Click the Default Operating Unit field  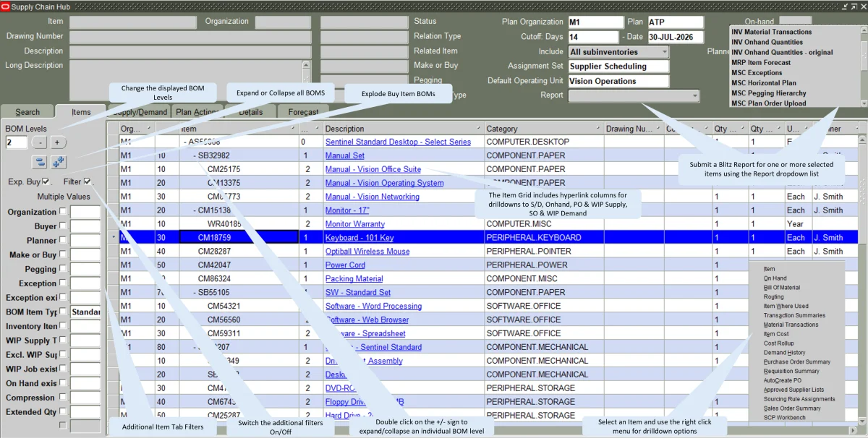coord(618,81)
